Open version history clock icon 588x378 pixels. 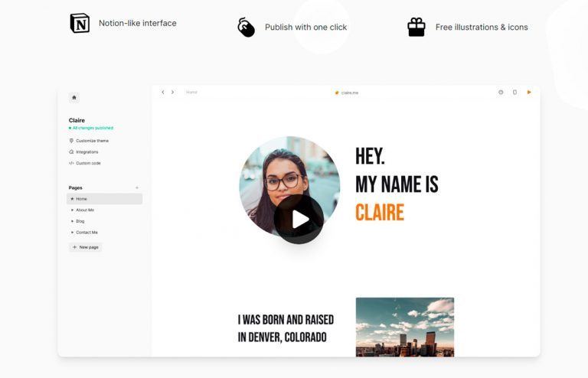pos(501,92)
